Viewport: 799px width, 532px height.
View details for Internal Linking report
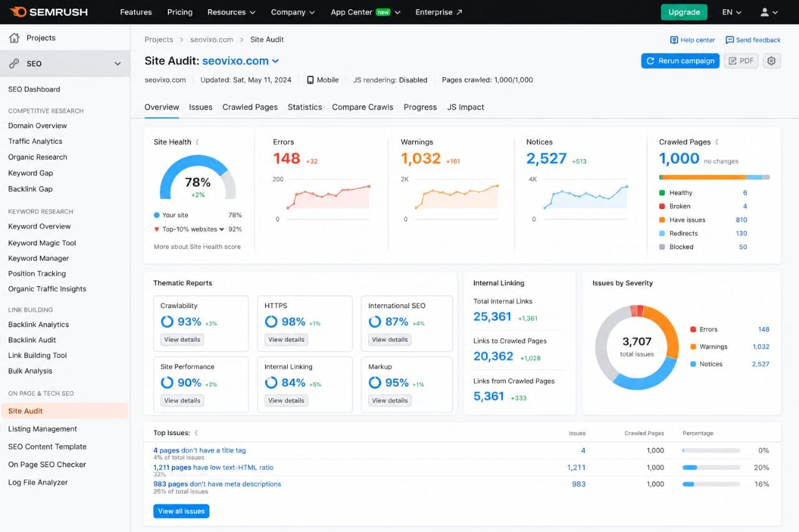pos(286,400)
